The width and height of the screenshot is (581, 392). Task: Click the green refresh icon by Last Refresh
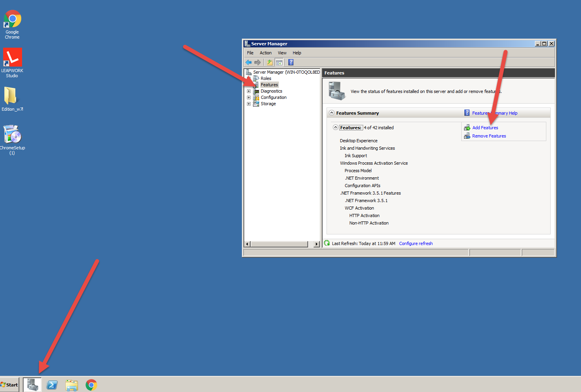327,243
